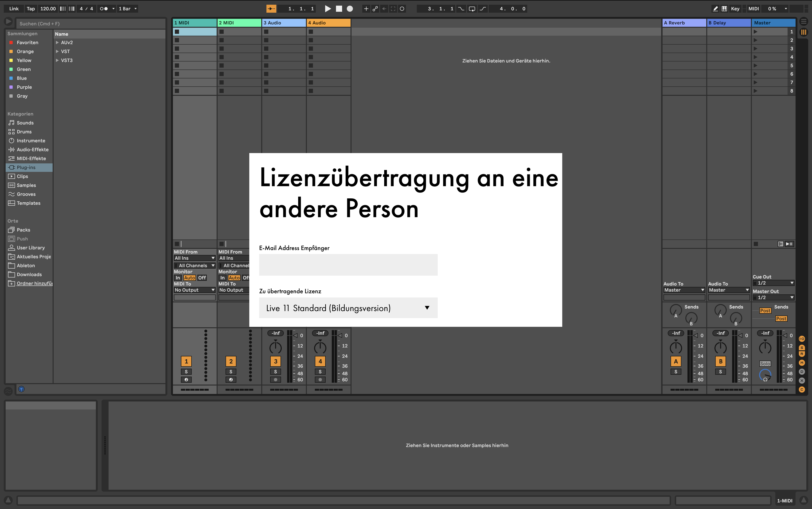Expand the VST3 folder

click(57, 60)
